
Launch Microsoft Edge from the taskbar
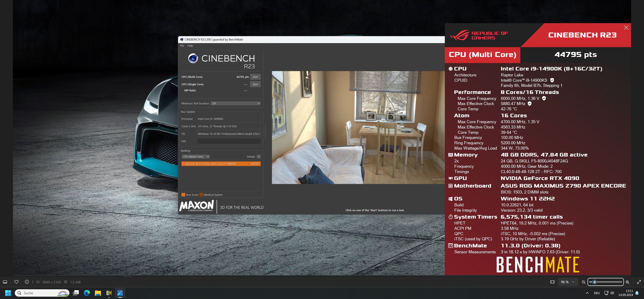87,293
